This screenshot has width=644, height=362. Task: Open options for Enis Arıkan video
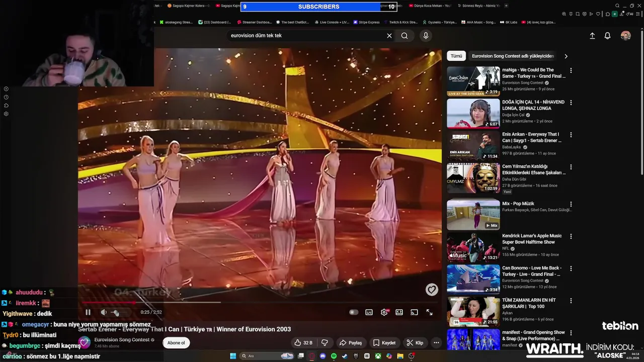point(571,135)
